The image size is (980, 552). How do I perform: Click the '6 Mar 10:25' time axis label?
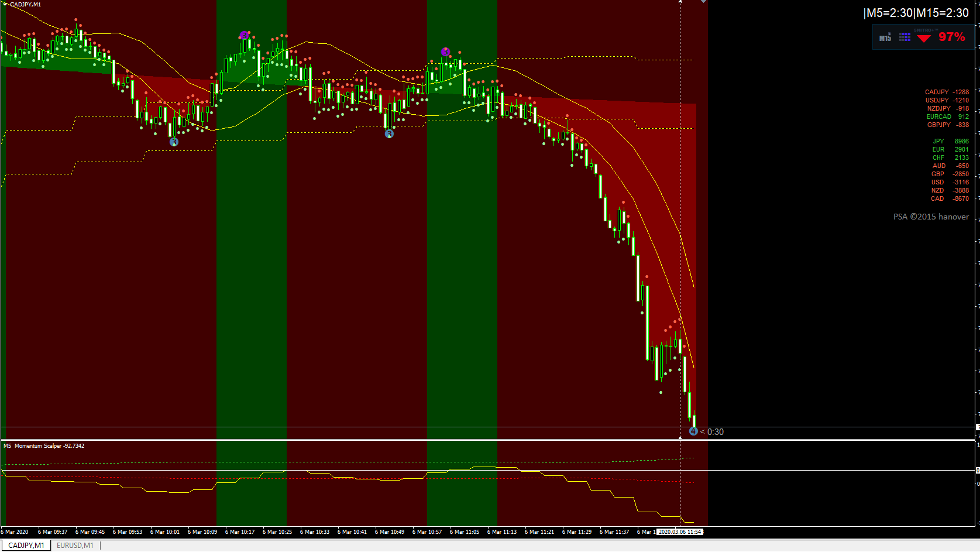(x=277, y=532)
